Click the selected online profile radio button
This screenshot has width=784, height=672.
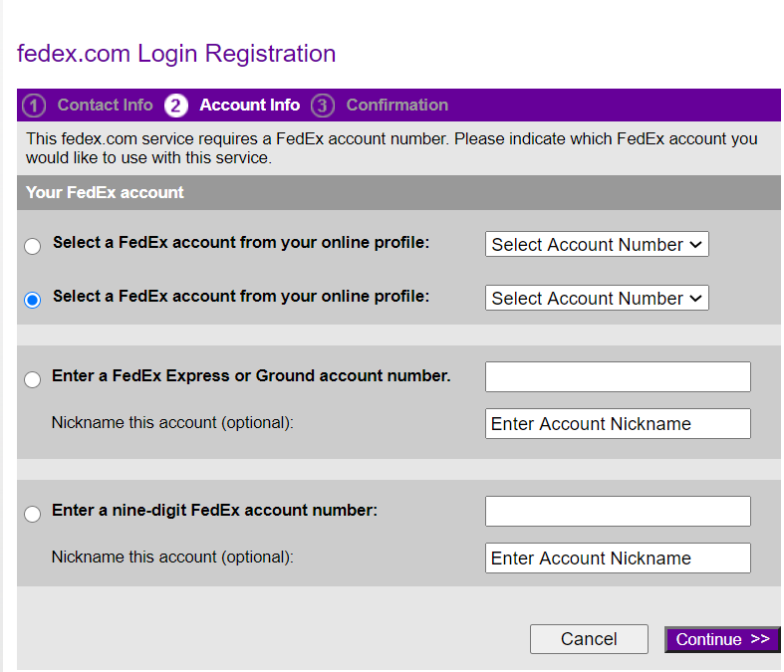point(33,300)
